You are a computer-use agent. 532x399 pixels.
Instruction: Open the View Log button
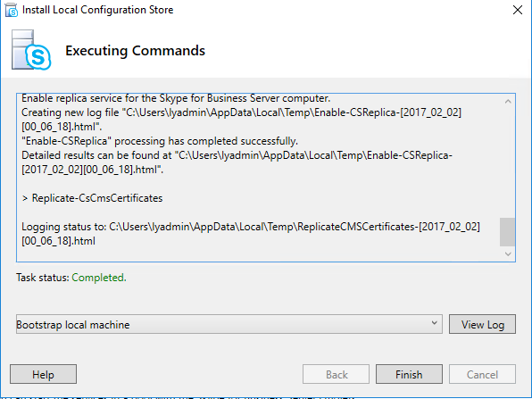click(x=482, y=324)
